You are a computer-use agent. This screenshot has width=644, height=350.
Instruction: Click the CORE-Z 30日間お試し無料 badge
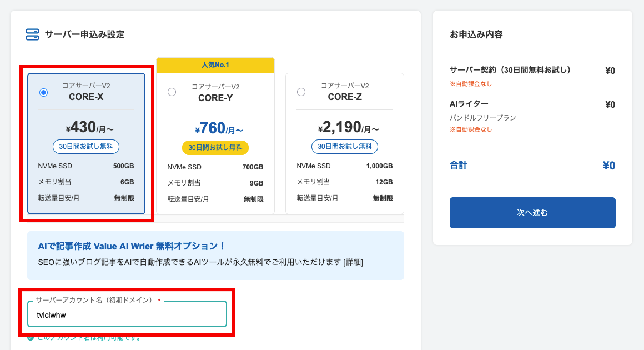(345, 147)
